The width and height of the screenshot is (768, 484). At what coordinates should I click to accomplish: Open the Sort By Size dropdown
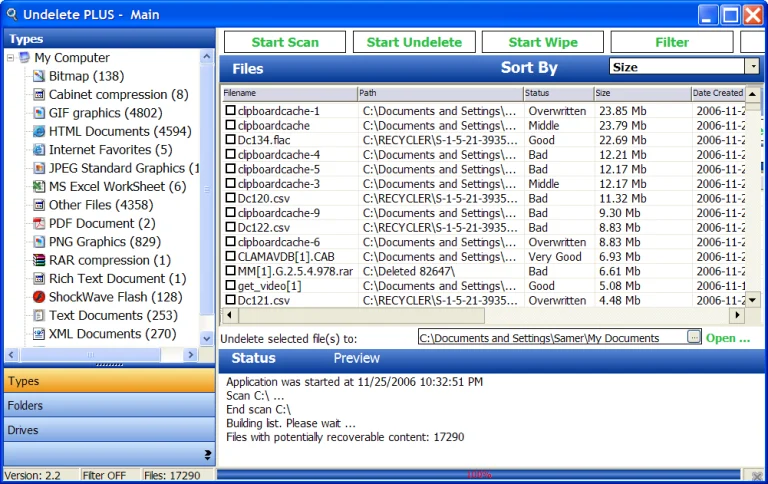click(752, 67)
